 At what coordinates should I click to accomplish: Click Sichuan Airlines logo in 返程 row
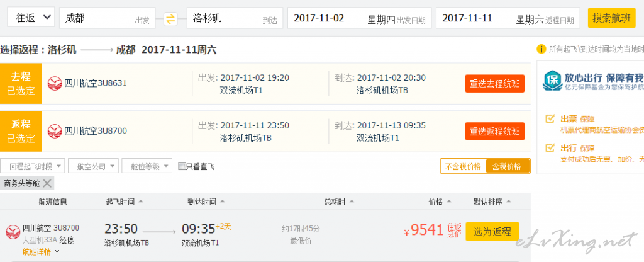tap(55, 131)
